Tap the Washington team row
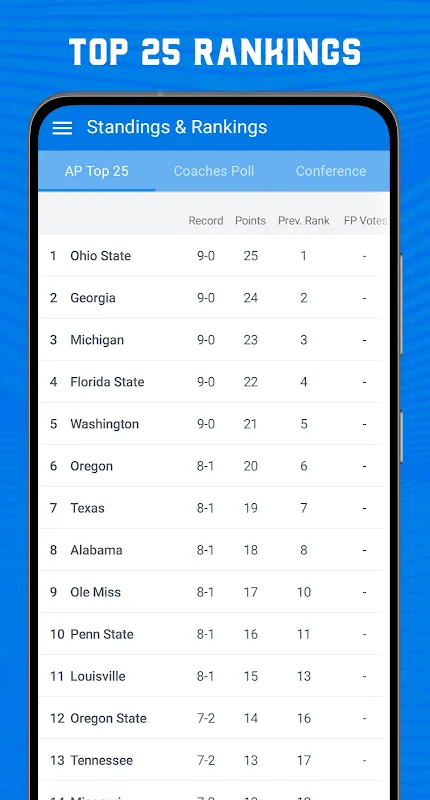This screenshot has height=800, width=430. [x=214, y=424]
